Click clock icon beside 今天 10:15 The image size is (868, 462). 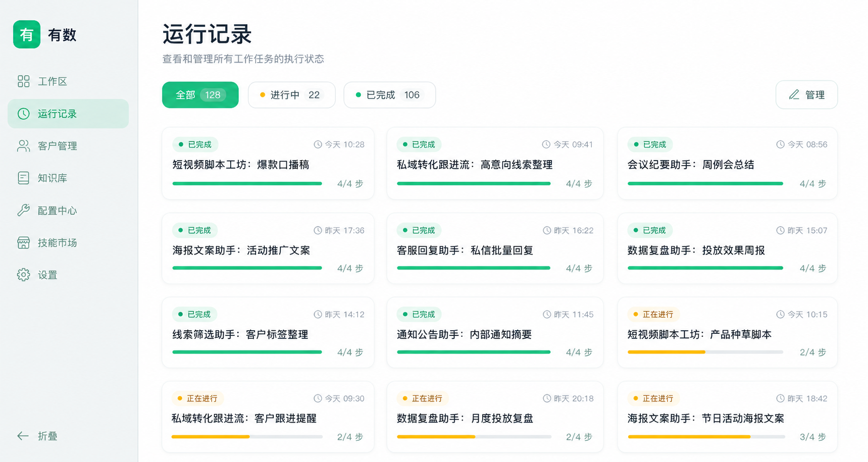[x=780, y=314]
